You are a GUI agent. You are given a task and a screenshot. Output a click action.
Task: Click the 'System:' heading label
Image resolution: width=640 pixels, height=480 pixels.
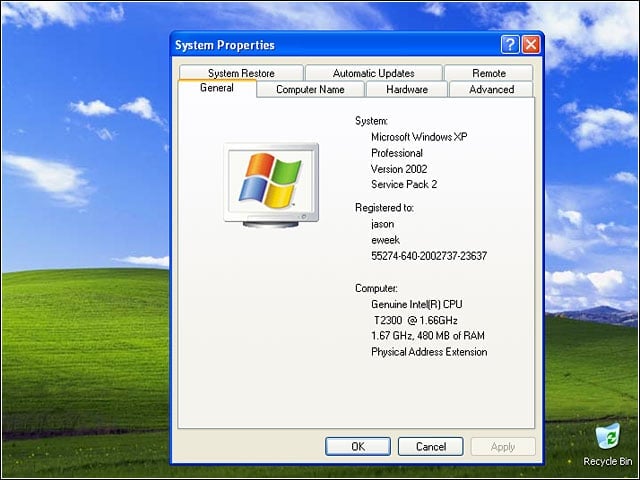click(371, 121)
